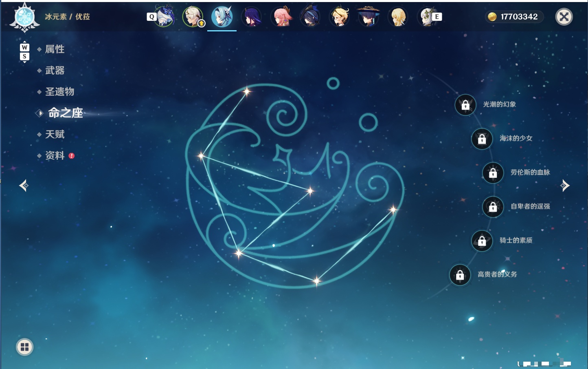This screenshot has height=369, width=588.
Task: Open the 武器 weapon tab
Action: 55,71
